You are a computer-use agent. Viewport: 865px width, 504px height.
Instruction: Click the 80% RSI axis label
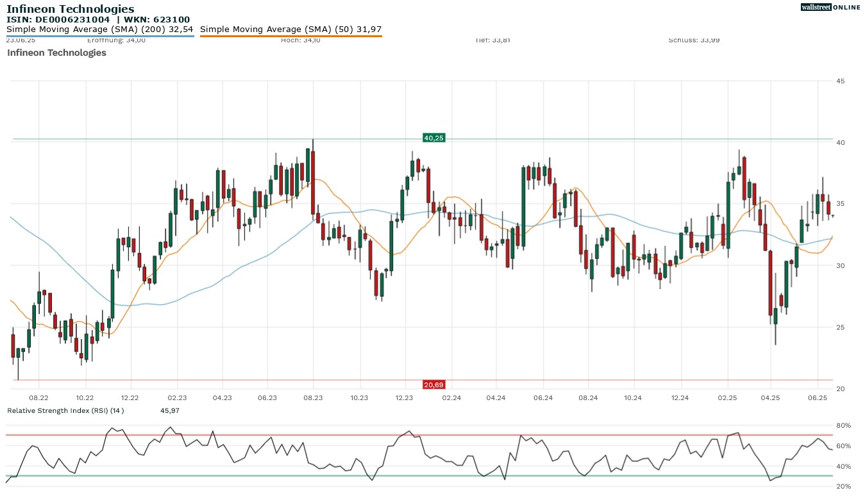coord(843,425)
